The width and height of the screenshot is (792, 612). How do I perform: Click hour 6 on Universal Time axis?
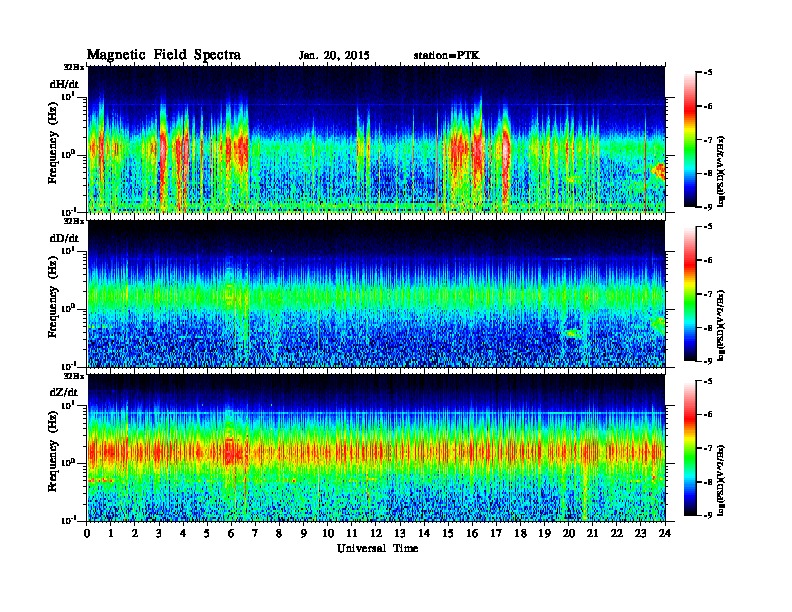point(231,534)
